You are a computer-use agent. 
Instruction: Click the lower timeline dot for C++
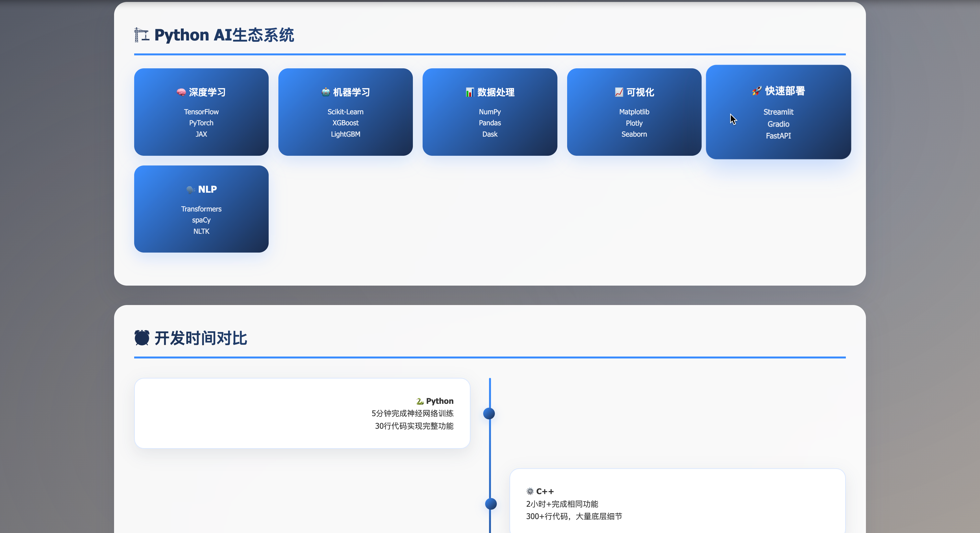click(x=491, y=504)
